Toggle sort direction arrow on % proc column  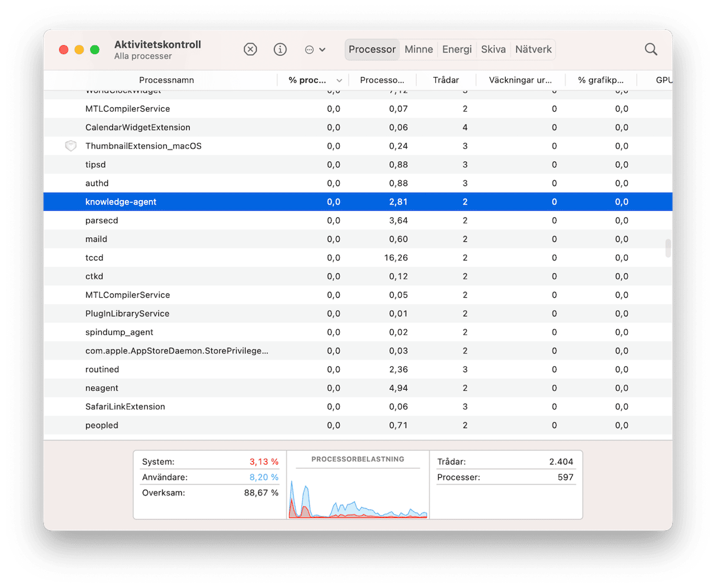tap(339, 81)
